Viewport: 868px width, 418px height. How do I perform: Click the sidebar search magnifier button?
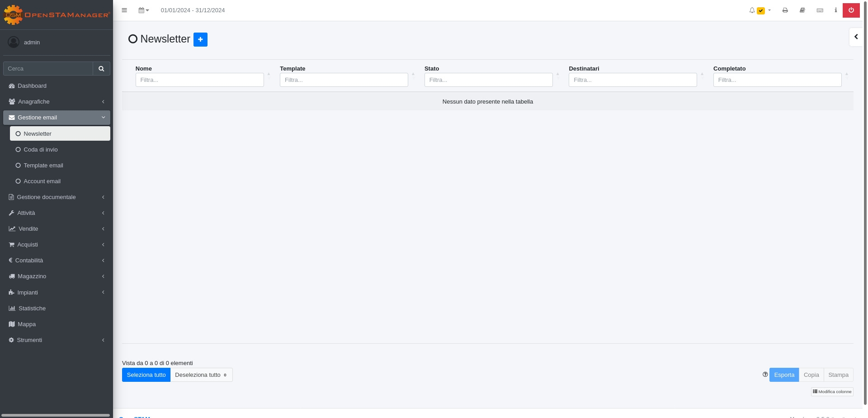point(101,69)
